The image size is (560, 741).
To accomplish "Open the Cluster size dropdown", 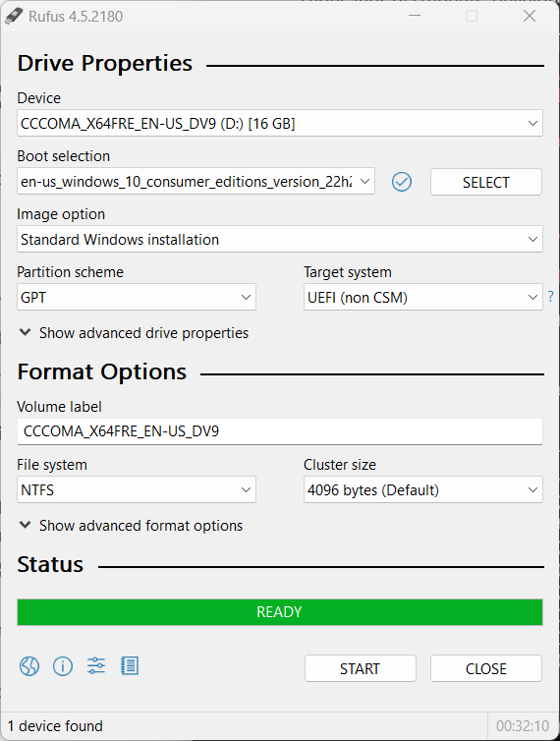I will [x=423, y=489].
